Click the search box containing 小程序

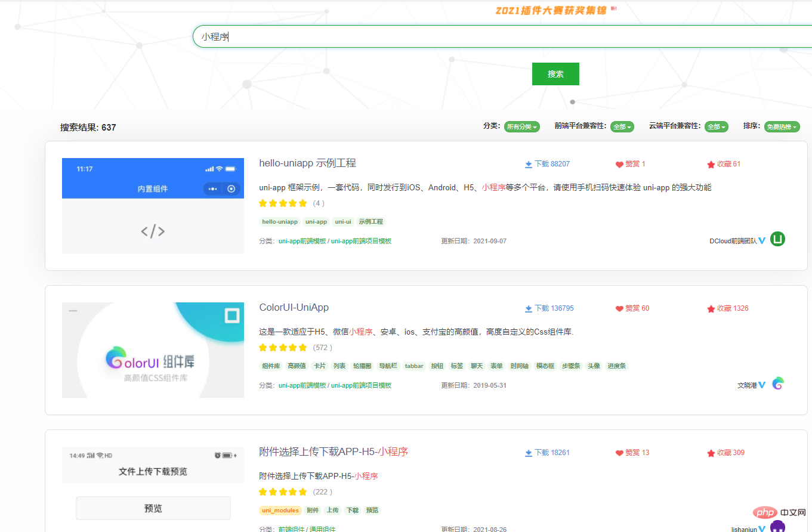click(x=502, y=36)
